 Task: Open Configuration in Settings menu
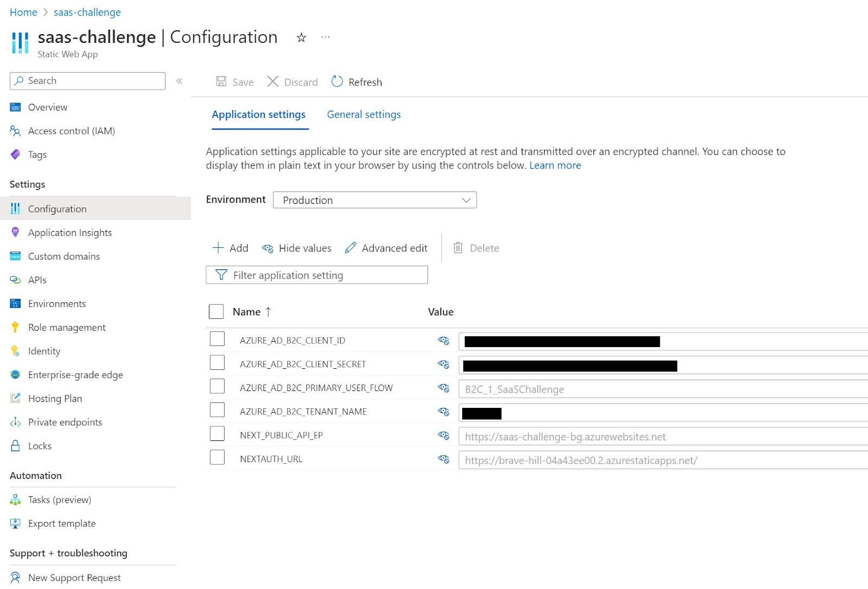point(95,209)
